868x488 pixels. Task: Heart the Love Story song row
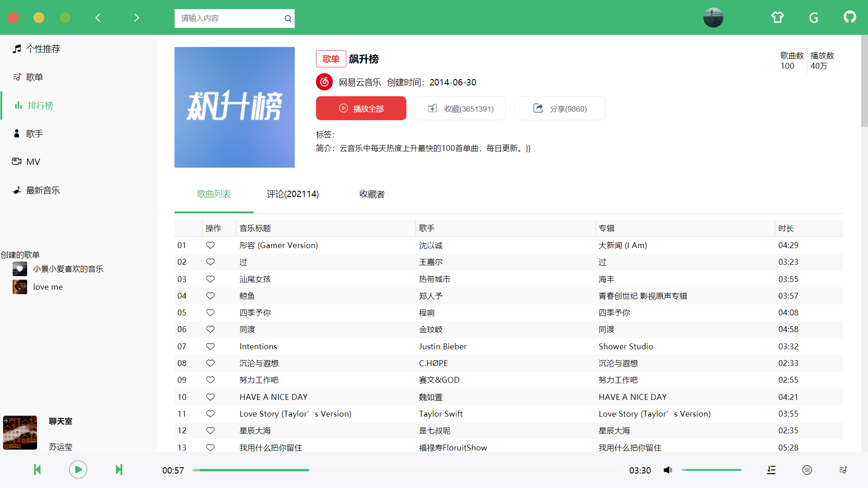pyautogui.click(x=210, y=414)
